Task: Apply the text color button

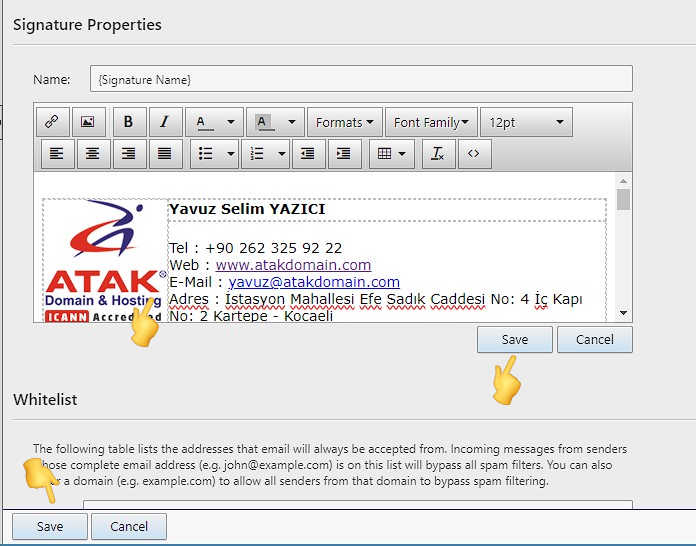Action: pyautogui.click(x=205, y=122)
